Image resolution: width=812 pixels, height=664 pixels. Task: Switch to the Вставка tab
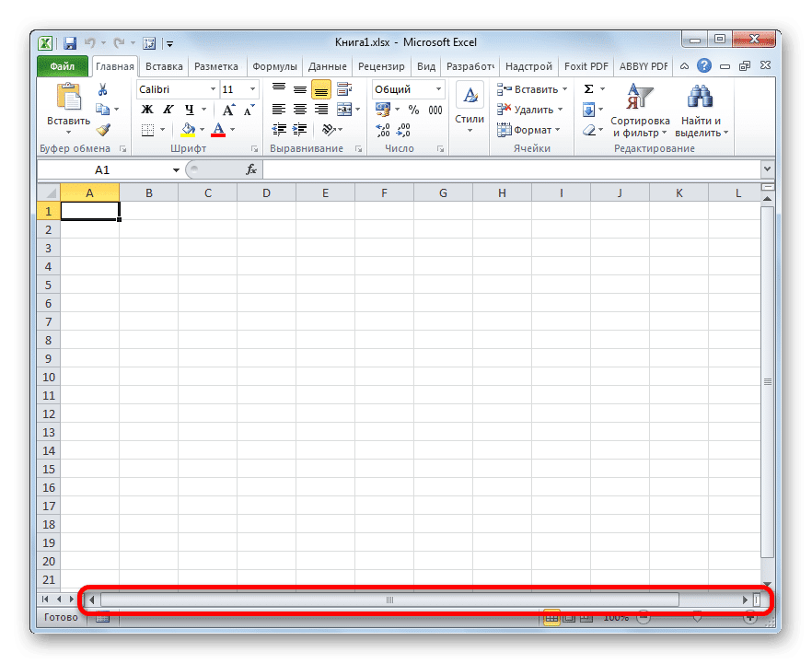point(164,66)
